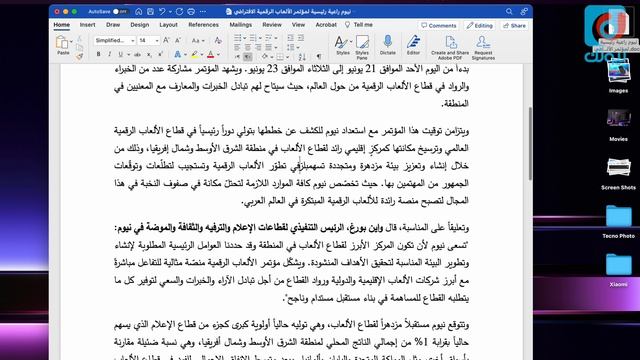Image resolution: width=640 pixels, height=360 pixels.
Task: Go to the Layout tab
Action: 168,25
